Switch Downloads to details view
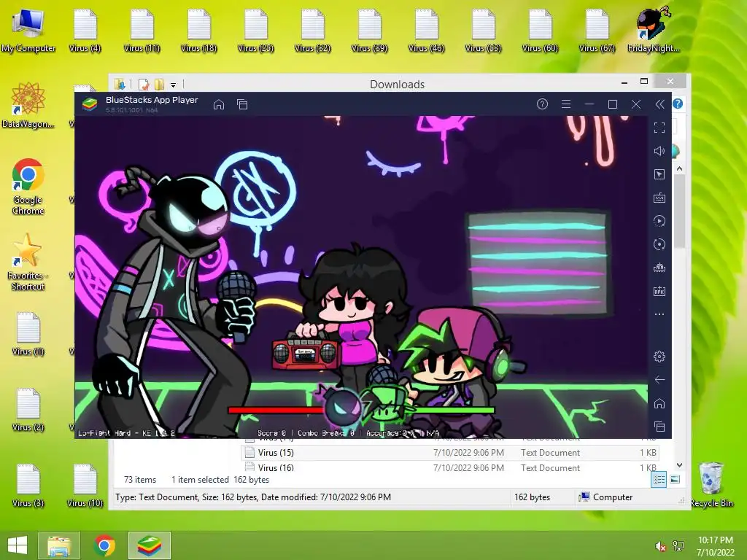The width and height of the screenshot is (747, 560). tap(659, 480)
